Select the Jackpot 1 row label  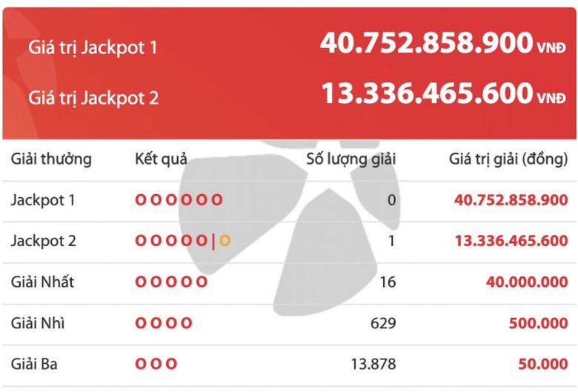point(43,199)
